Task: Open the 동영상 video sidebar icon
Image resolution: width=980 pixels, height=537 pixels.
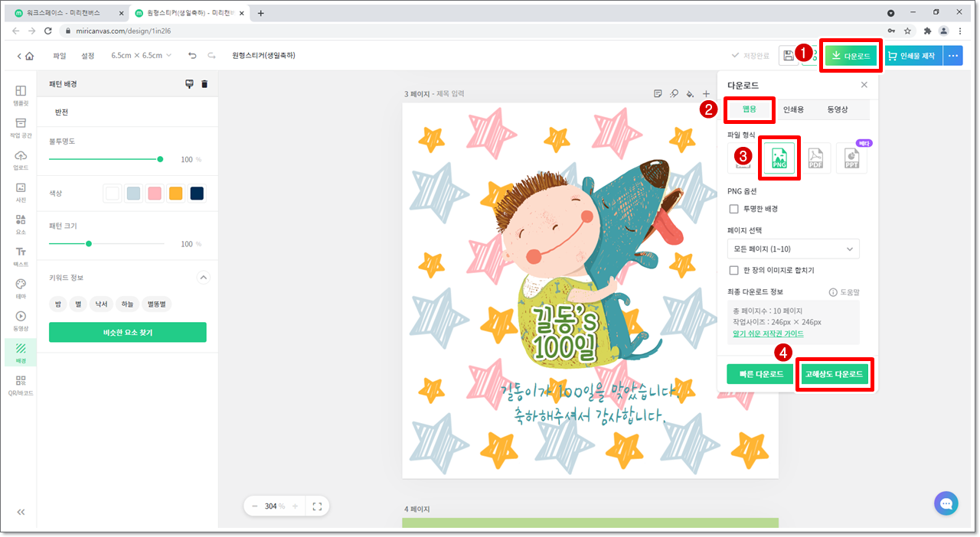Action: coord(21,321)
